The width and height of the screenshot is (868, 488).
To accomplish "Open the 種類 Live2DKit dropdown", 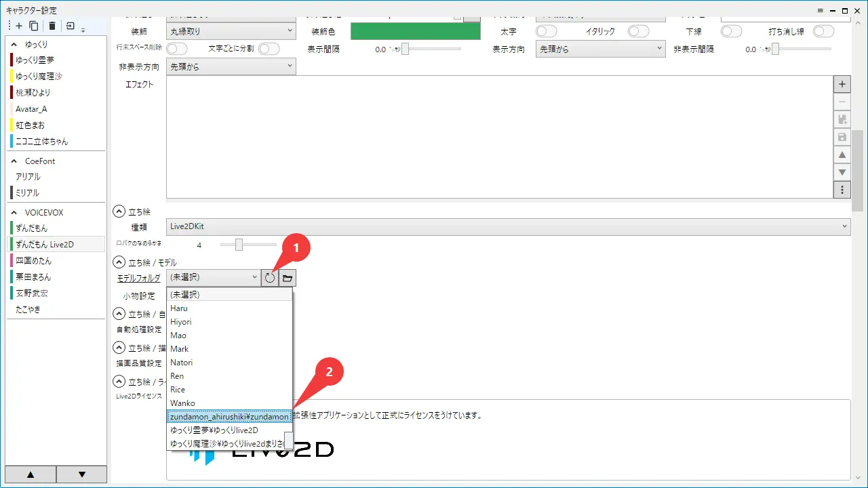I will (508, 227).
